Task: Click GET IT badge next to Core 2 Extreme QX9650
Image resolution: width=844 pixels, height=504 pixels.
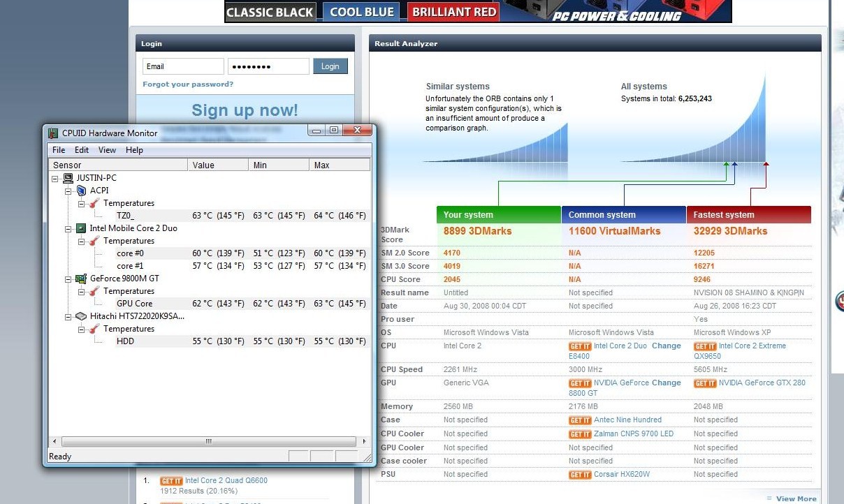Action: tap(705, 346)
